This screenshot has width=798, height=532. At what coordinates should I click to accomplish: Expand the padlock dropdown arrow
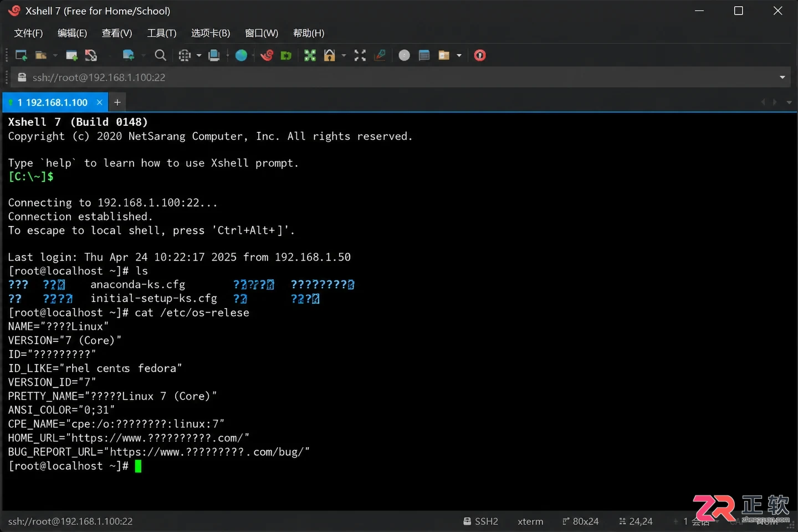[344, 55]
